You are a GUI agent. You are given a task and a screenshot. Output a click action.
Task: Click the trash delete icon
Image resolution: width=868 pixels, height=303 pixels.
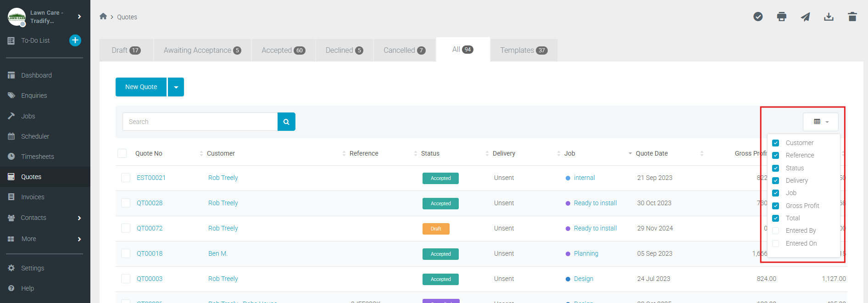852,17
